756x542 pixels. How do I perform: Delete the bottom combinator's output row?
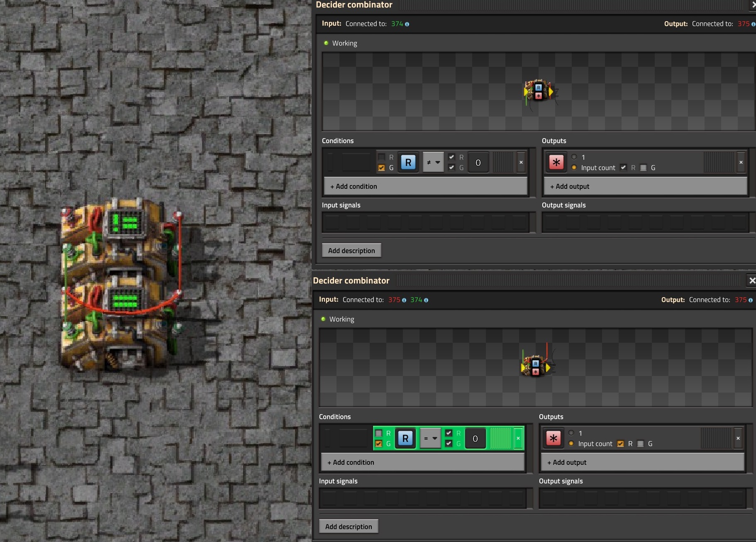(738, 438)
